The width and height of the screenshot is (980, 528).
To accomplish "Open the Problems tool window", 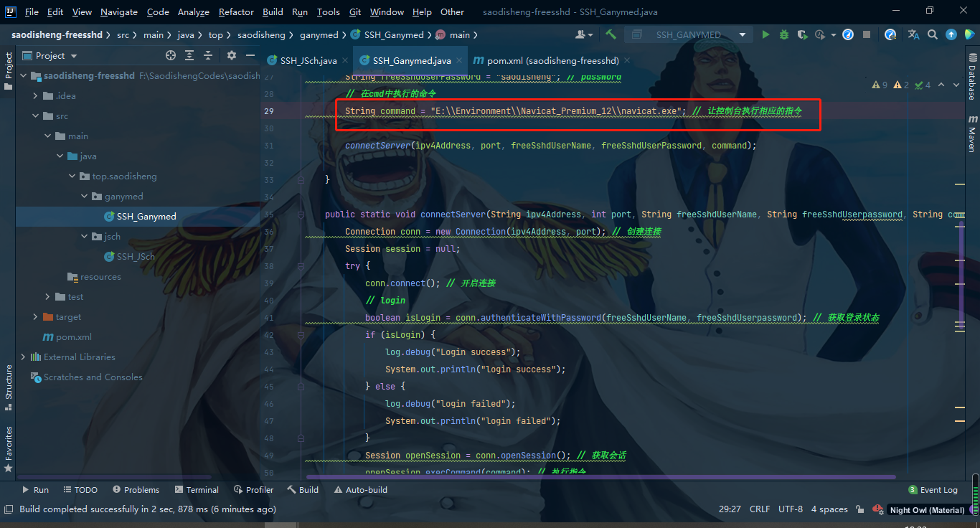I will (136, 489).
